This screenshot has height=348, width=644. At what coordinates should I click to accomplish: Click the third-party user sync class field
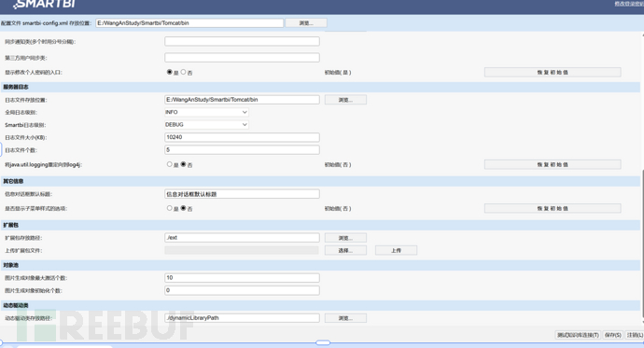[242, 58]
